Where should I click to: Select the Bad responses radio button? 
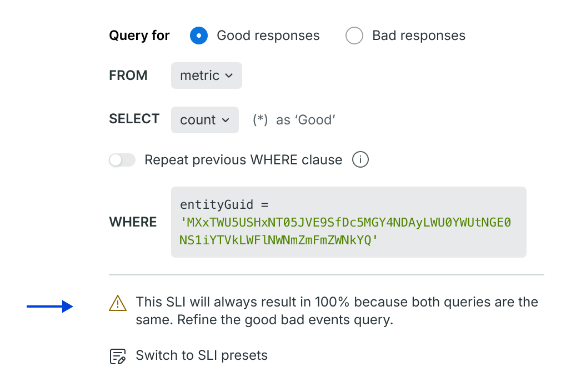coord(354,36)
